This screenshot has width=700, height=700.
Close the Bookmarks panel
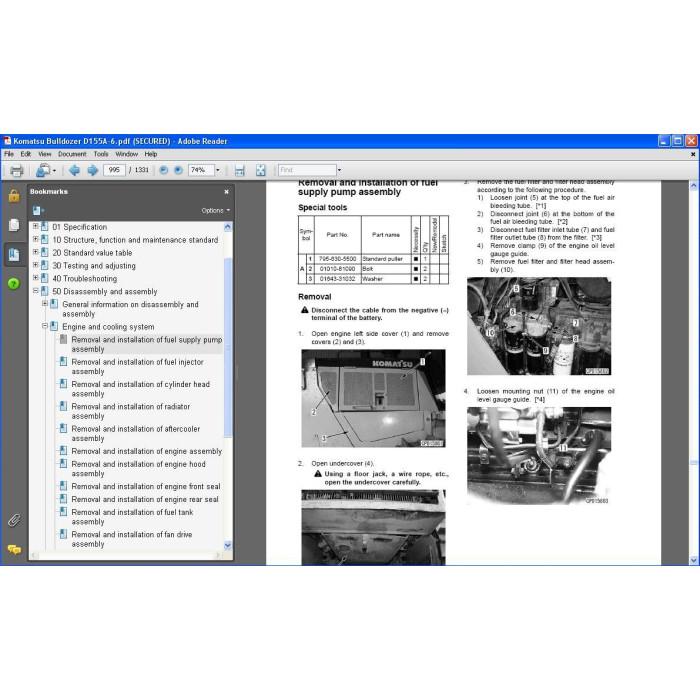(x=226, y=192)
